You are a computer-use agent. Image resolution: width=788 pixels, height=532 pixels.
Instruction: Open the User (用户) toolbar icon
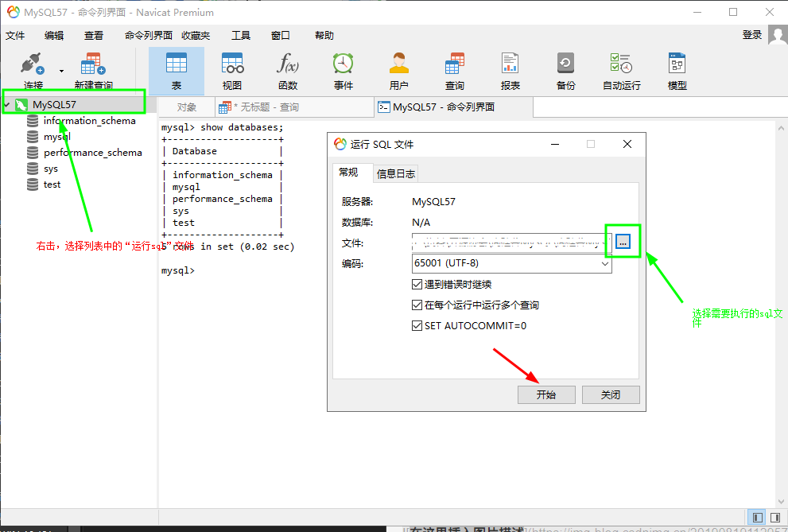pos(399,71)
